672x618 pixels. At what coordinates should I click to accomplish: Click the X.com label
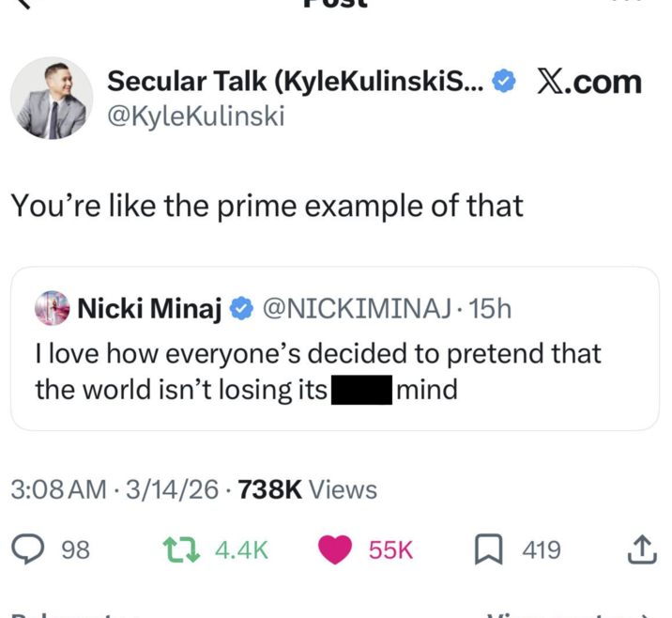pyautogui.click(x=588, y=82)
